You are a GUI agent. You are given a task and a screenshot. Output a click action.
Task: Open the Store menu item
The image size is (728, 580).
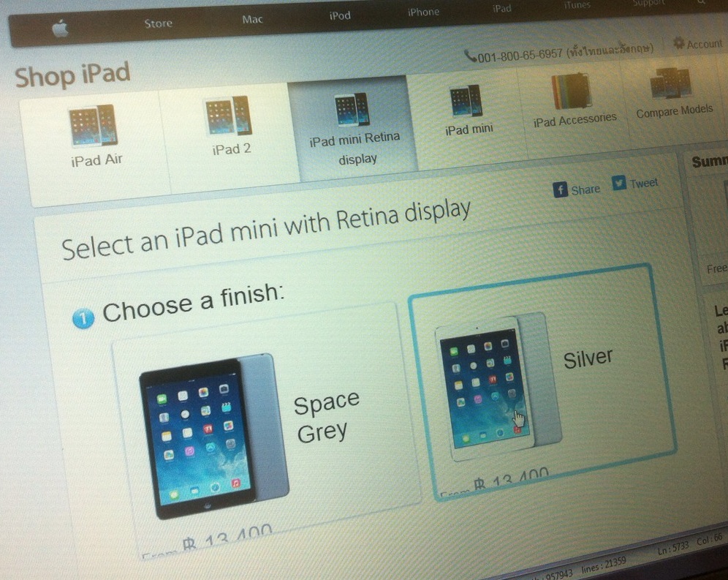pyautogui.click(x=158, y=23)
